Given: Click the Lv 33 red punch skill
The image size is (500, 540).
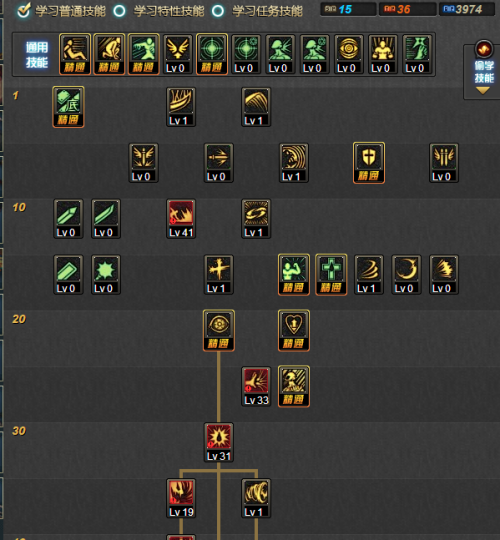Looking at the screenshot, I should click(256, 386).
